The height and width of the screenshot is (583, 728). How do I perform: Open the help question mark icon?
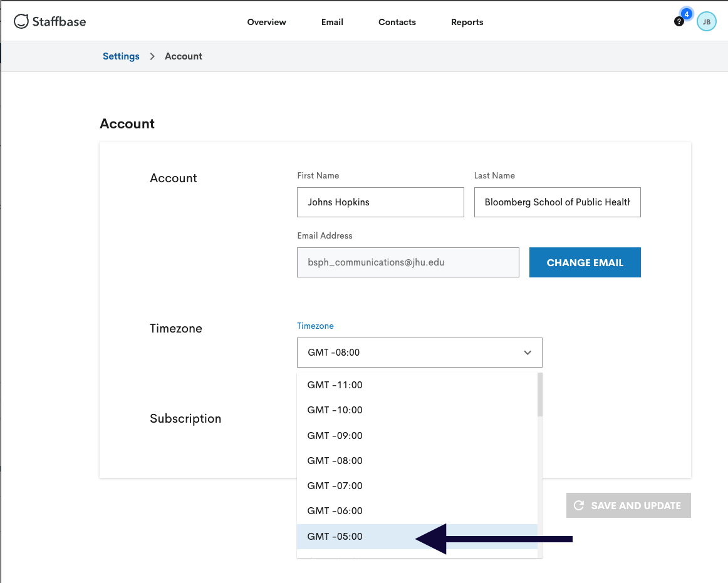point(679,21)
